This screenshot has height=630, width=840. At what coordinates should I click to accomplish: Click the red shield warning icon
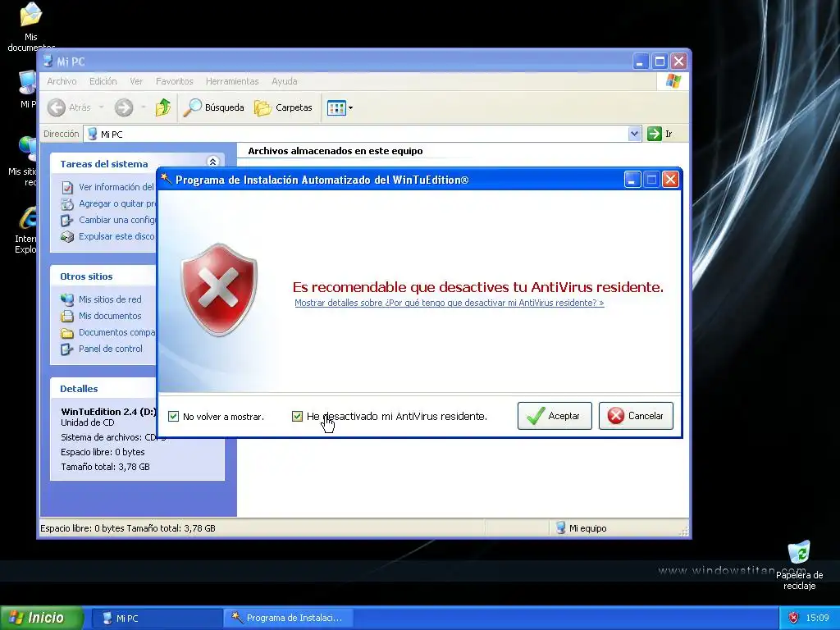click(x=219, y=290)
